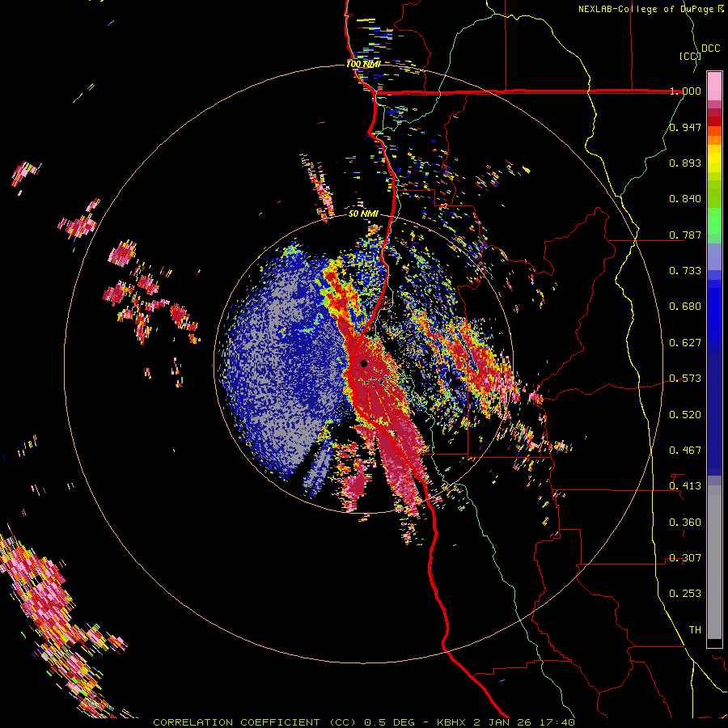Select the 0.787 legend value
The height and width of the screenshot is (728, 728).
coord(685,235)
